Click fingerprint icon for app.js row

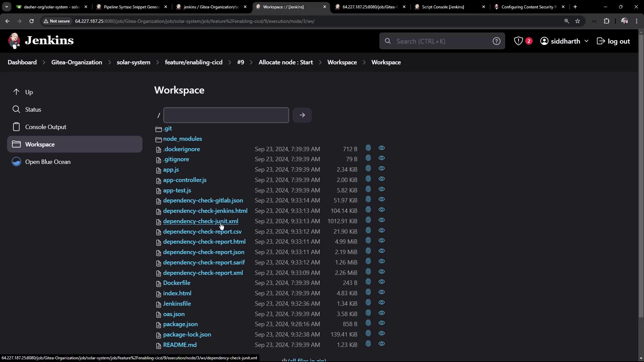pos(368,169)
